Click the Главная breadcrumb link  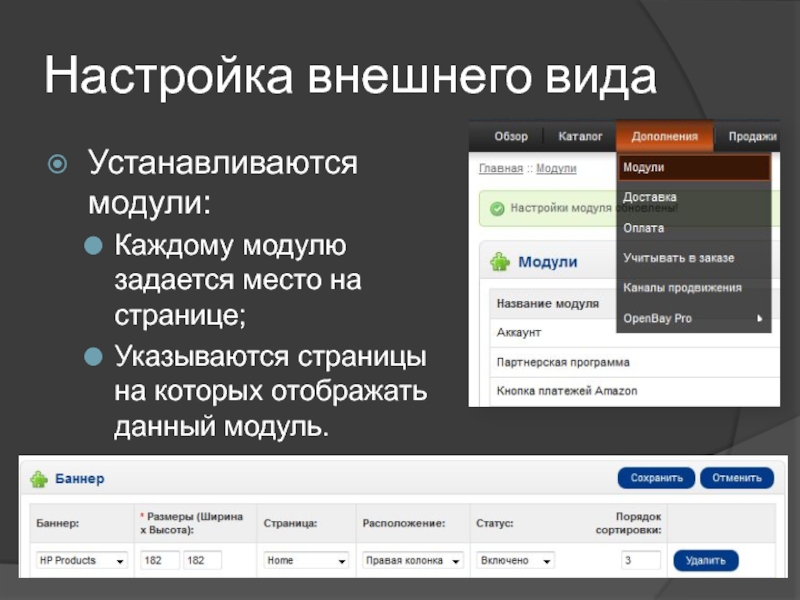point(500,169)
